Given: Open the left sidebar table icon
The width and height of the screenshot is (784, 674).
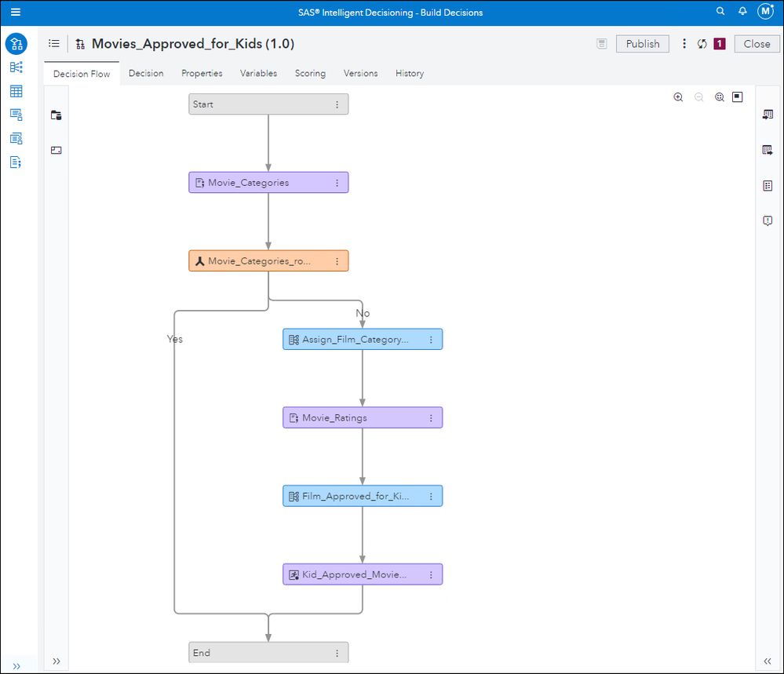Looking at the screenshot, I should (x=16, y=92).
